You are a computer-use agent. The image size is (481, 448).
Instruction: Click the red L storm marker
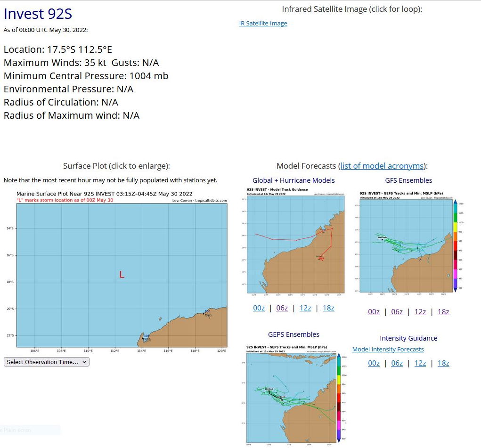pos(122,275)
